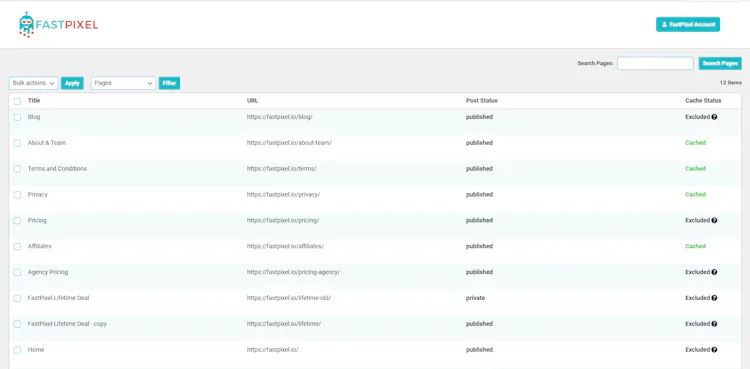Click the Agency Pricing page title

(x=48, y=272)
